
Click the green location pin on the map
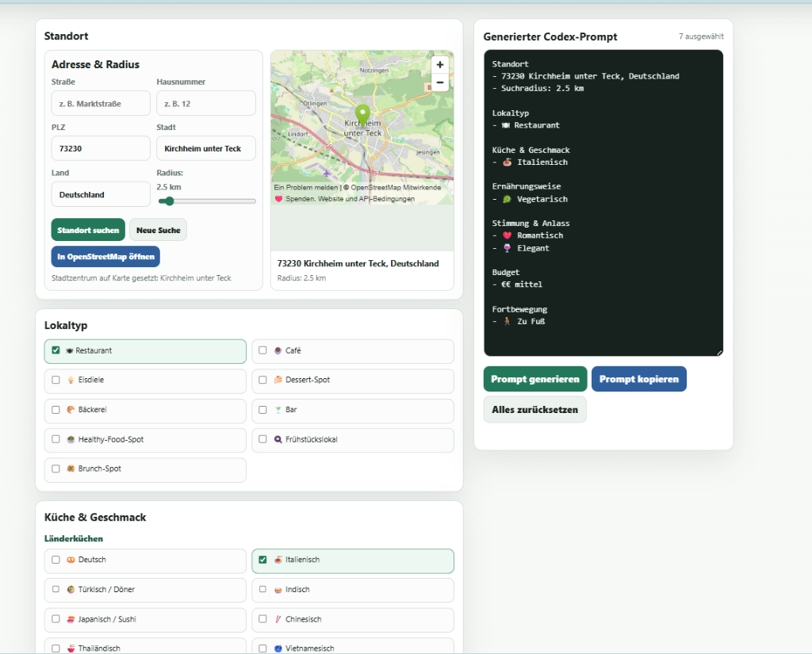click(362, 114)
